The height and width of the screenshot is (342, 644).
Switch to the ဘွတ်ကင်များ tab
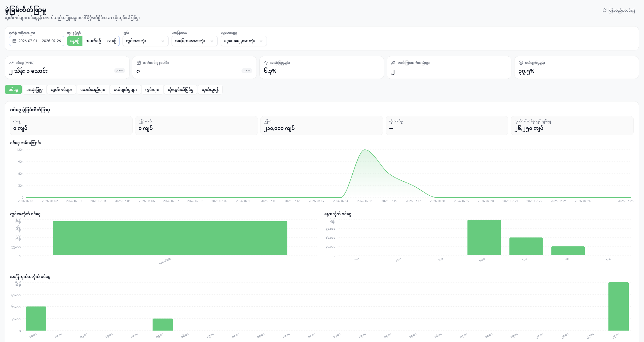(x=62, y=89)
